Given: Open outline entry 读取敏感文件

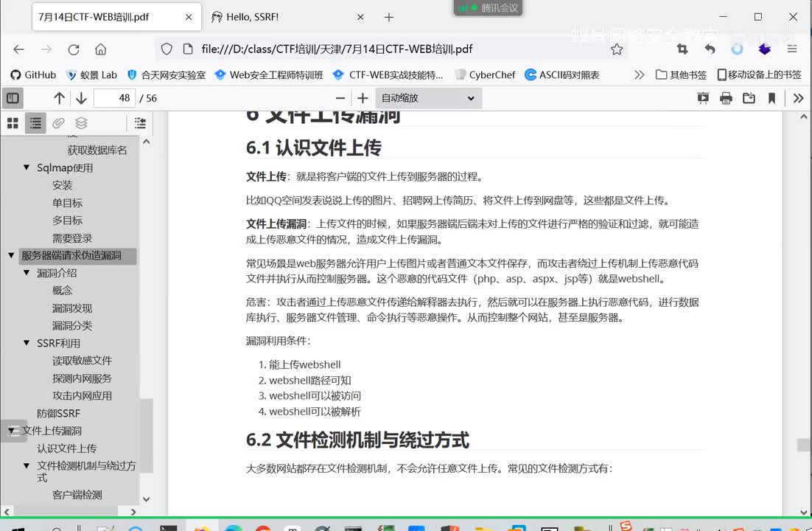Looking at the screenshot, I should click(x=82, y=361).
